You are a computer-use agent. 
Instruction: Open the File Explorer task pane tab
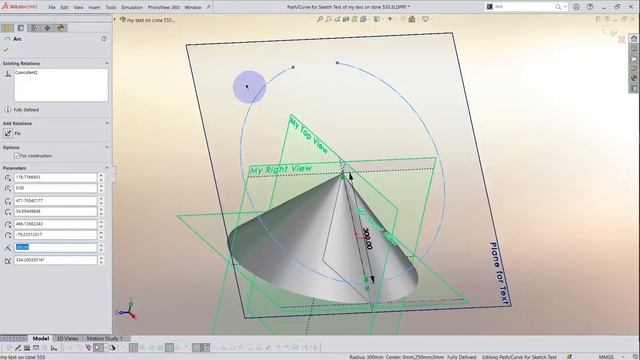(633, 58)
